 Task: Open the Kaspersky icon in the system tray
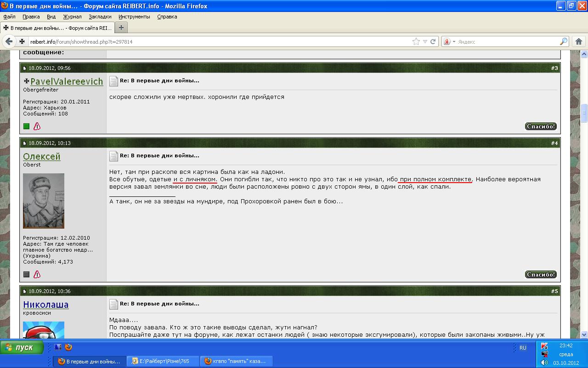(x=544, y=346)
